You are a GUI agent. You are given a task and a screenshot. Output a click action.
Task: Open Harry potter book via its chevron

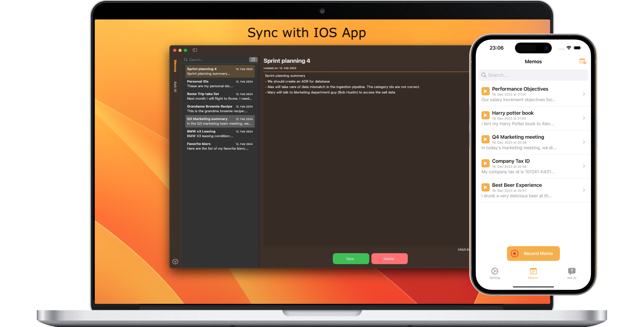584,118
